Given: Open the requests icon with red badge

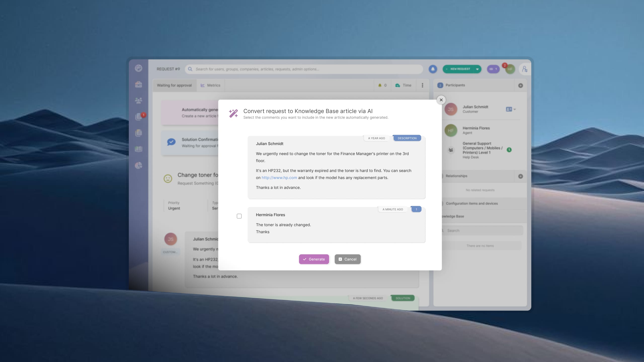Looking at the screenshot, I should click(x=139, y=116).
